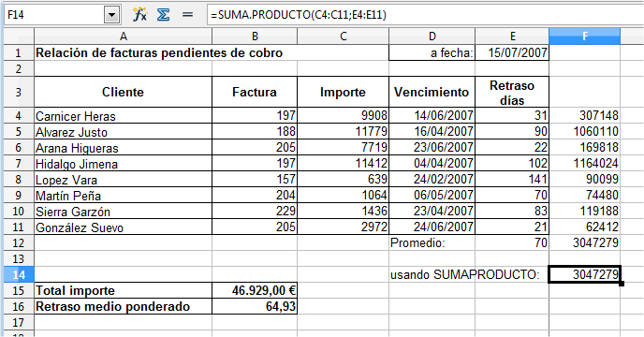This screenshot has width=644, height=337.
Task: Click the 'Vencimiento' header cell
Action: (432, 92)
